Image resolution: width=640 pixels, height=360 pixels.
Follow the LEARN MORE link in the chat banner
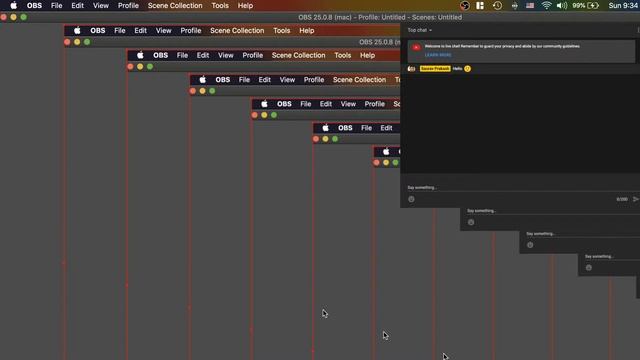438,55
